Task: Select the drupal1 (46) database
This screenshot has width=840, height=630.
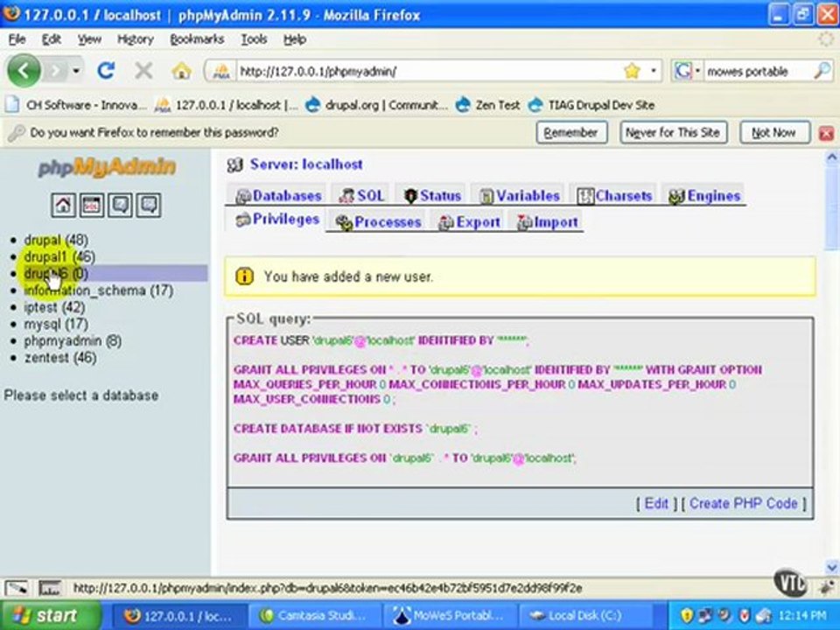Action: coord(59,256)
